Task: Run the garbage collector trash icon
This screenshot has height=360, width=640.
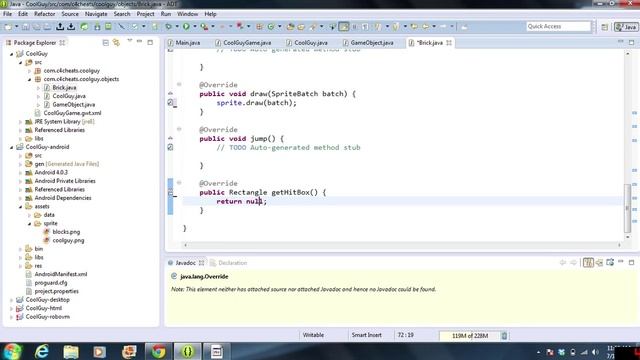Action: pos(504,336)
